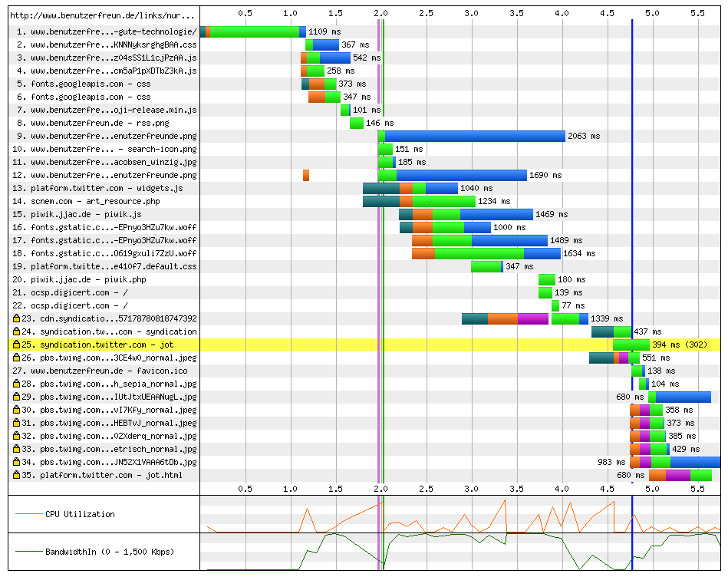Click the 3.5 second mark on bottom axis

click(x=516, y=488)
